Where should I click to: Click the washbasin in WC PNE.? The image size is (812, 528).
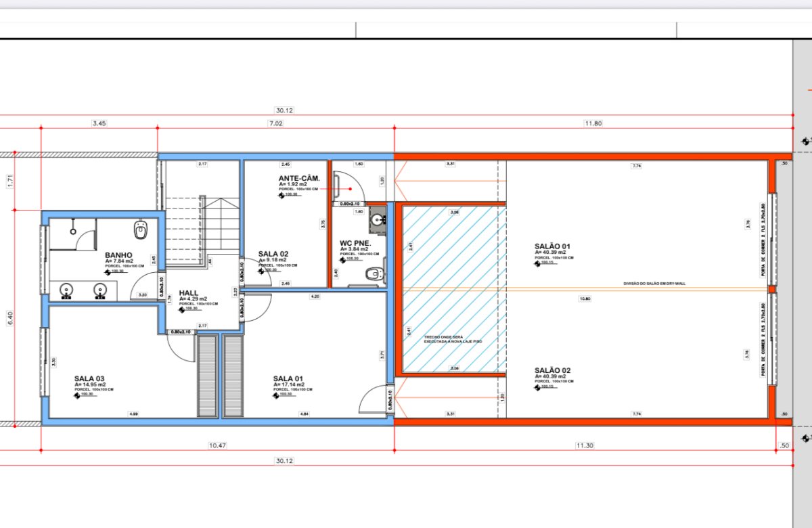tap(377, 219)
